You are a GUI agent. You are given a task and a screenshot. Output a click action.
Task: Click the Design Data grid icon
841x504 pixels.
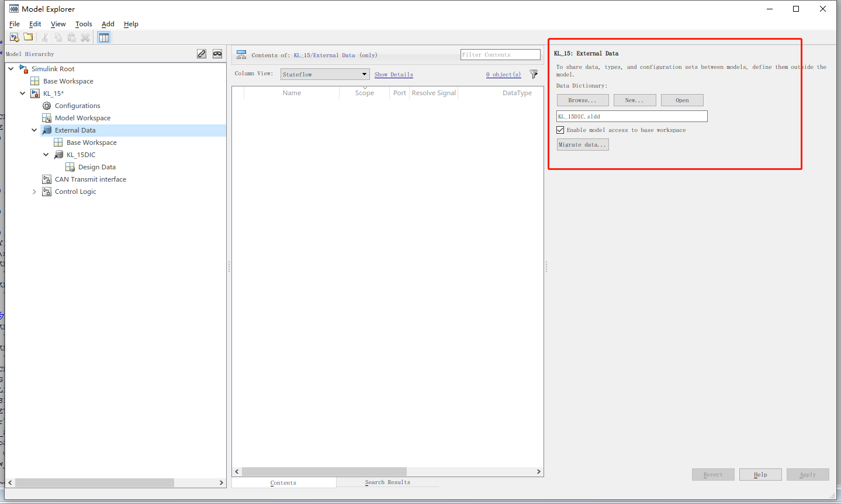tap(70, 167)
